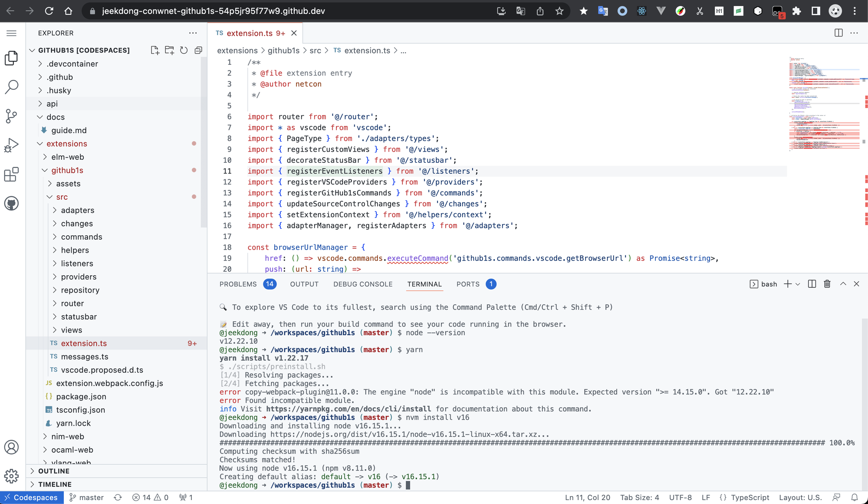Kill the terminal with trash icon
This screenshot has width=868, height=504.
[x=827, y=284]
